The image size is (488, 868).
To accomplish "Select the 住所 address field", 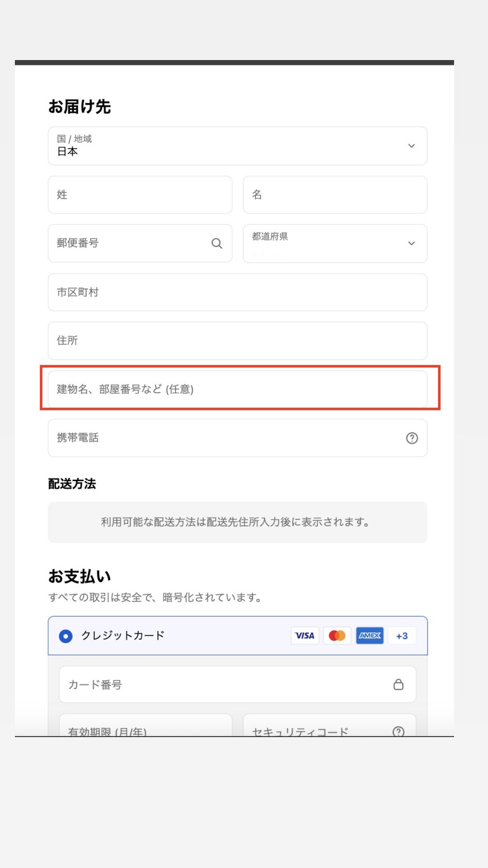I will pyautogui.click(x=237, y=341).
